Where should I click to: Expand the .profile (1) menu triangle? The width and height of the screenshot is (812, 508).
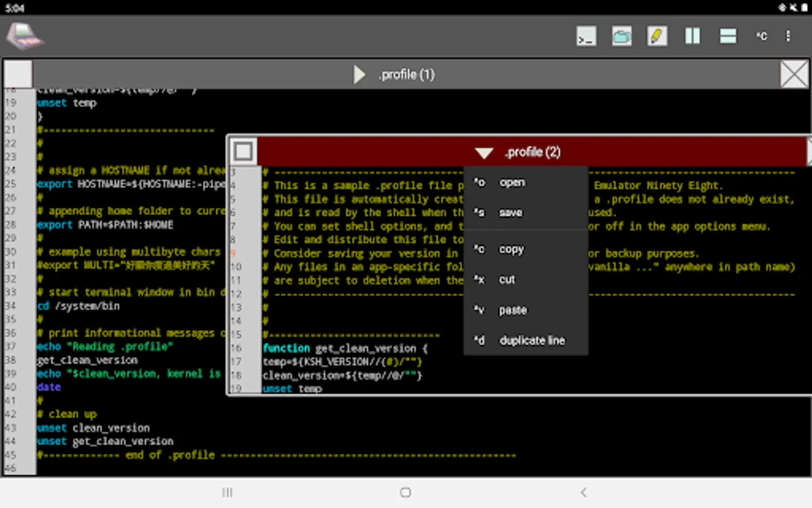pos(359,75)
